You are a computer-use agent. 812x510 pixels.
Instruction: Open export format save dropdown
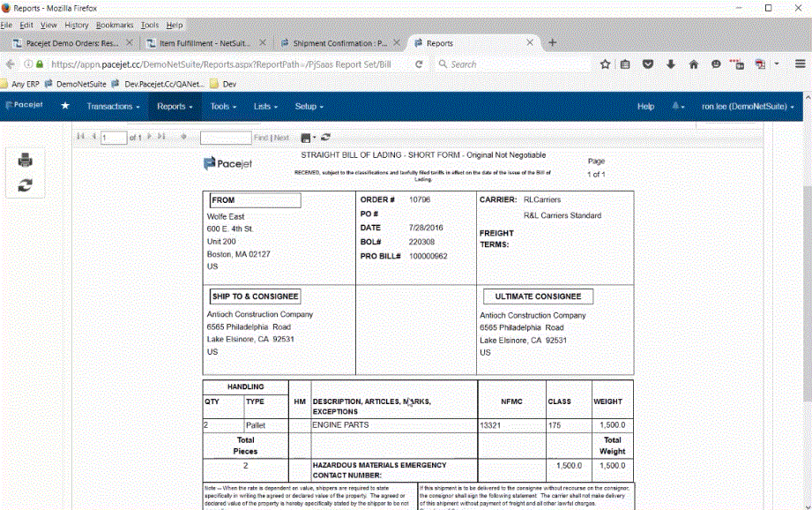(x=308, y=138)
